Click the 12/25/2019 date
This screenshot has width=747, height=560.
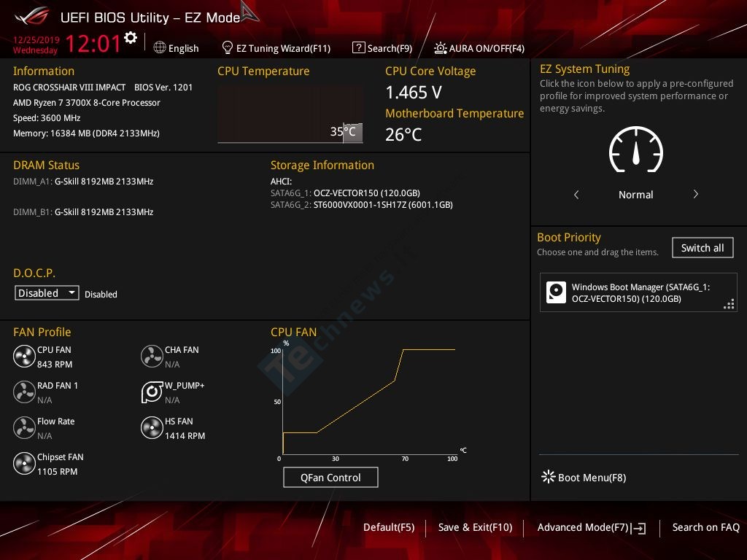click(x=36, y=39)
